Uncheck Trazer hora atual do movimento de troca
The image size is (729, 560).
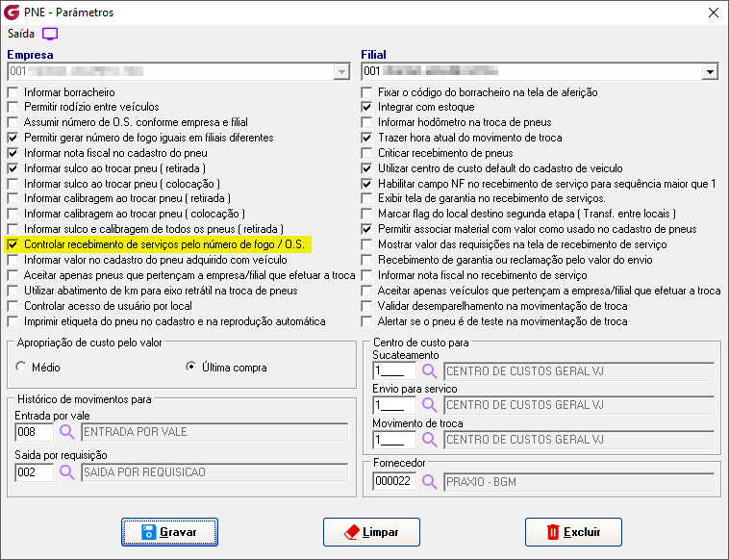[366, 138]
